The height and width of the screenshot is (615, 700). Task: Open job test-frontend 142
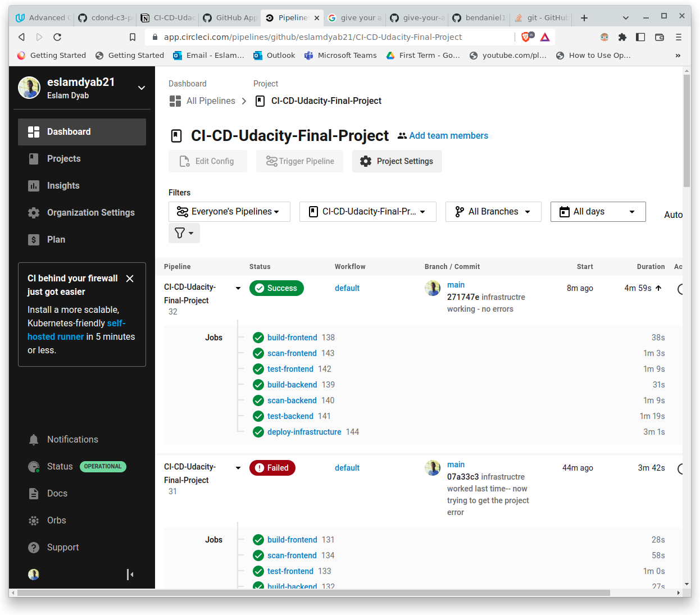pos(290,370)
